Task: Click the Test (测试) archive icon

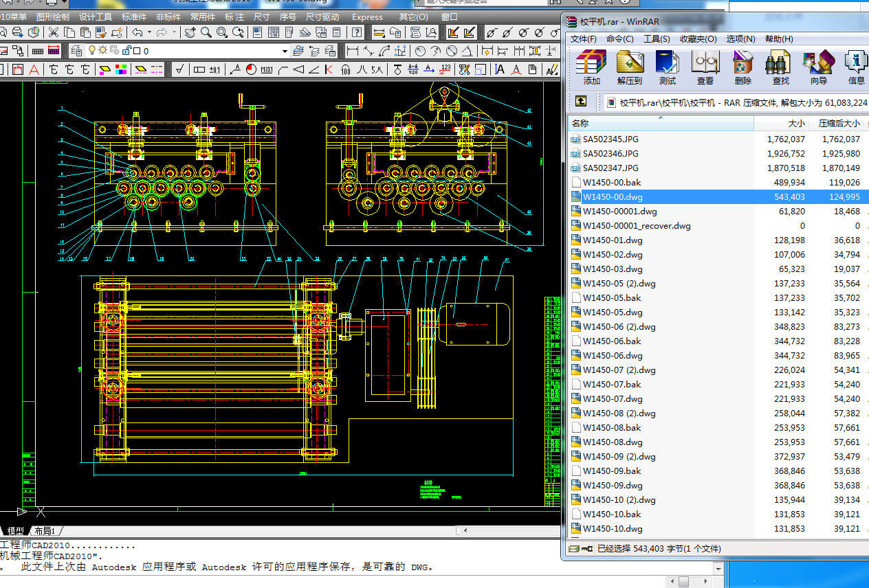Action: [x=667, y=67]
